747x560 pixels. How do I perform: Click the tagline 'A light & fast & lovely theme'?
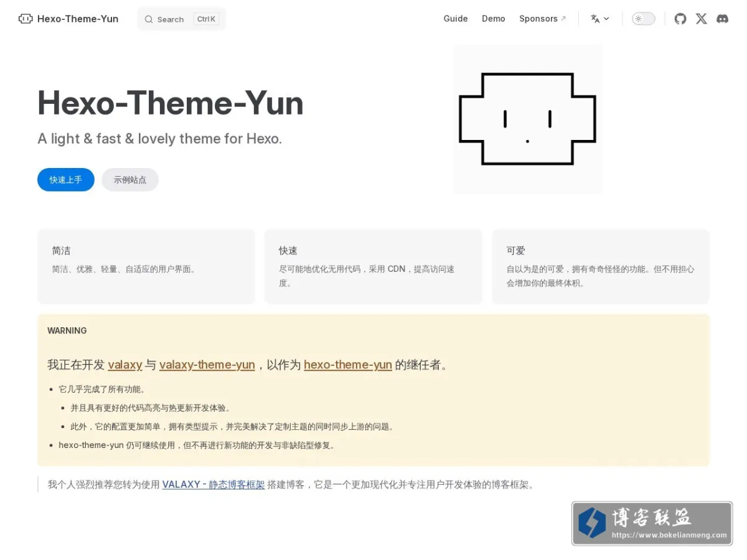(160, 139)
